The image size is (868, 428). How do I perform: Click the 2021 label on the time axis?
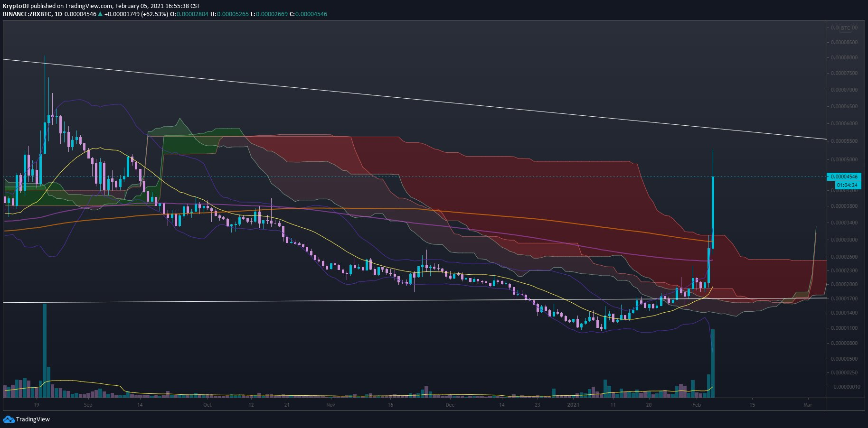[x=573, y=405]
